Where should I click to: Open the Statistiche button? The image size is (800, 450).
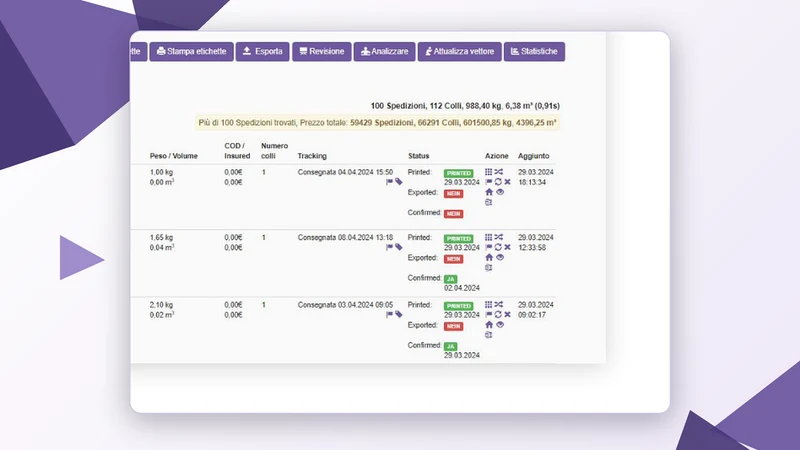tap(534, 52)
